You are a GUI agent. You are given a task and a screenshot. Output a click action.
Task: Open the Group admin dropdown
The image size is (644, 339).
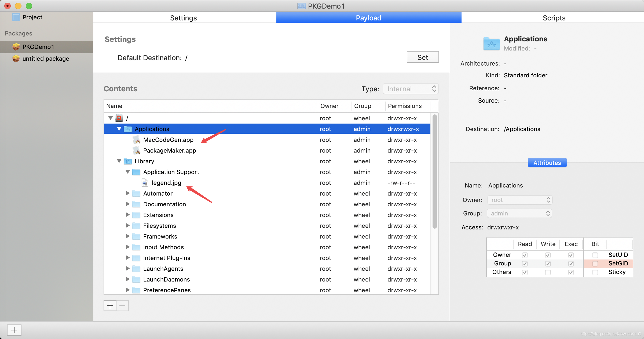coord(519,214)
